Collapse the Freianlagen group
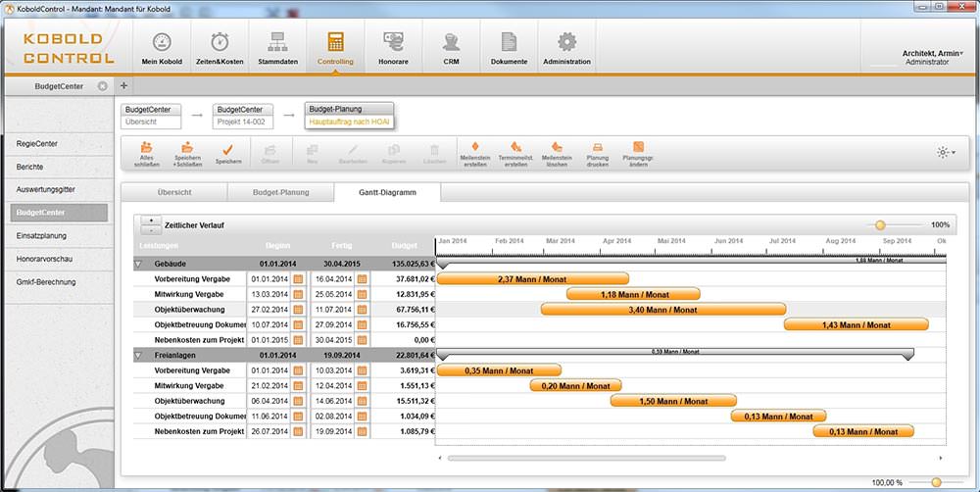980x492 pixels. point(138,355)
